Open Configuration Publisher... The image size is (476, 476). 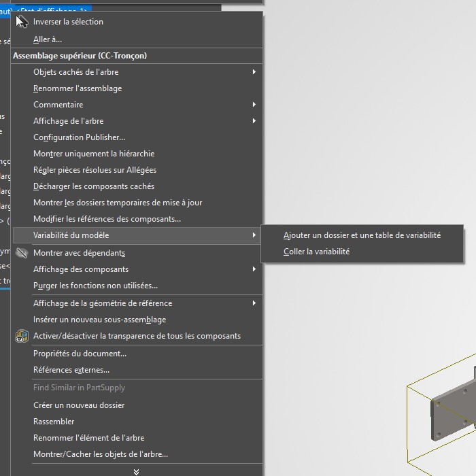pos(80,137)
